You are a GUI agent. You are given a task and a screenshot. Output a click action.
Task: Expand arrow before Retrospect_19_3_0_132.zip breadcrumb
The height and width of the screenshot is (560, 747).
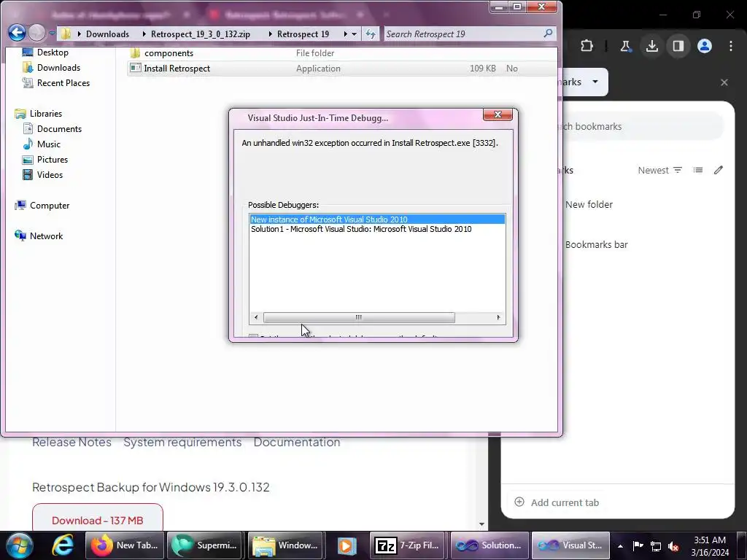(144, 34)
